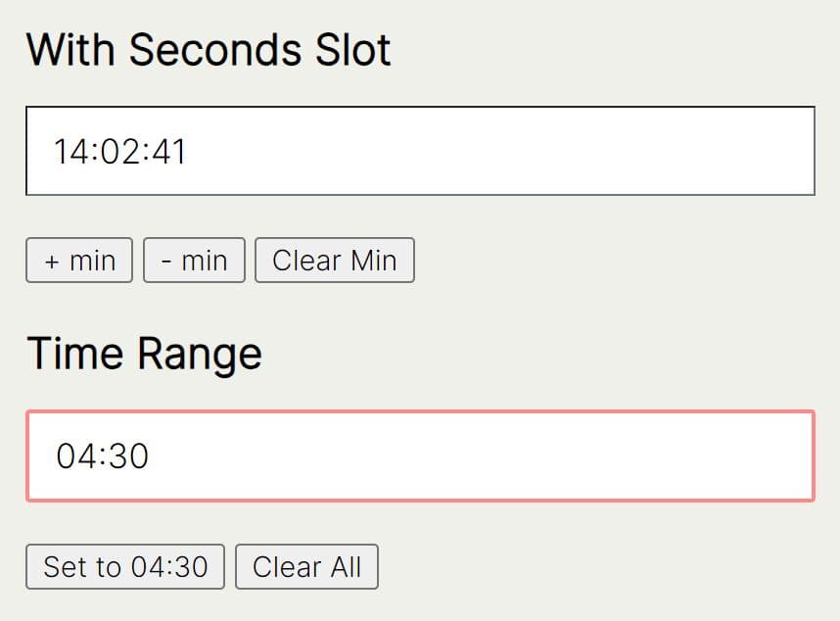Clear the minute value with Clear Min
The image size is (840, 621).
334,260
